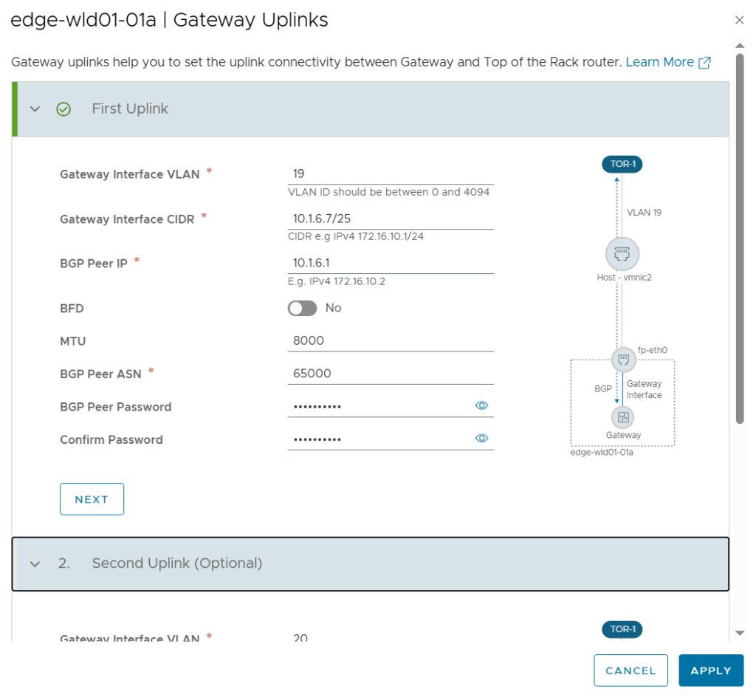The width and height of the screenshot is (756, 700).
Task: Click the green check status icon for First Uplink
Action: 64,109
